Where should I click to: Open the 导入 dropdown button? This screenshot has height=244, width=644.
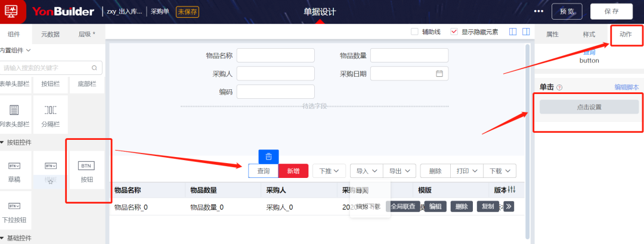pos(366,171)
